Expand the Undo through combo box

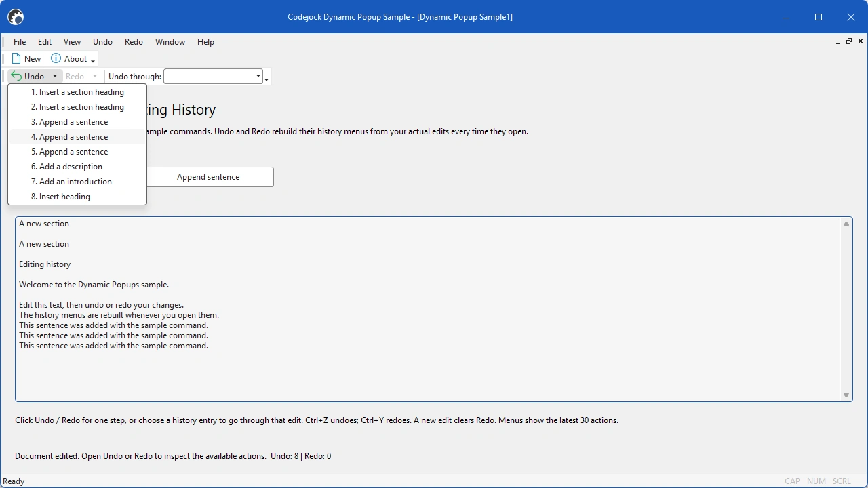click(258, 77)
